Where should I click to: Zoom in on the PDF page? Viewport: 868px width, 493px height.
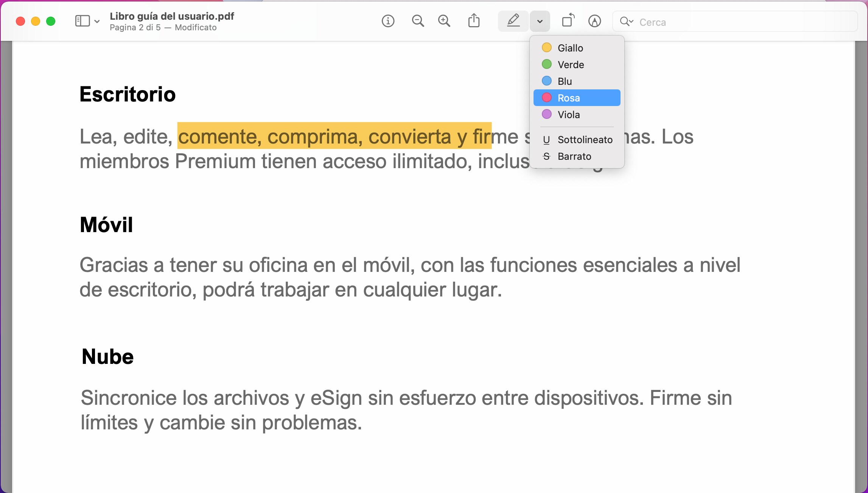point(444,21)
